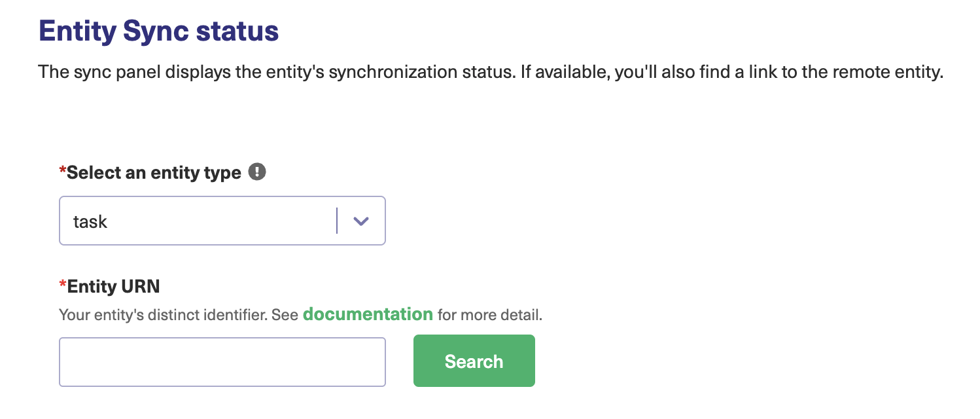This screenshot has width=980, height=419.
Task: Click the red asterisk before "Entity URN"
Action: 63,285
